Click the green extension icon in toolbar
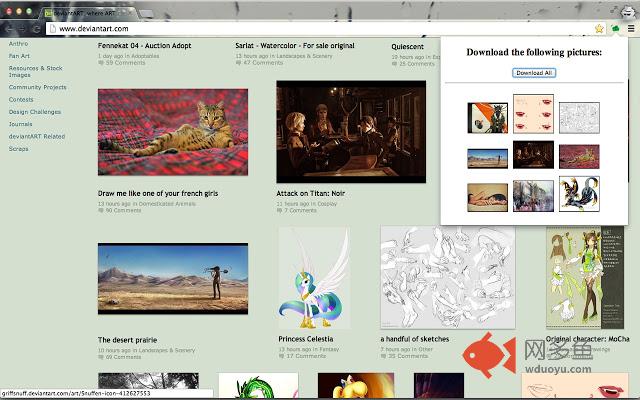The image size is (640, 400). tap(616, 29)
